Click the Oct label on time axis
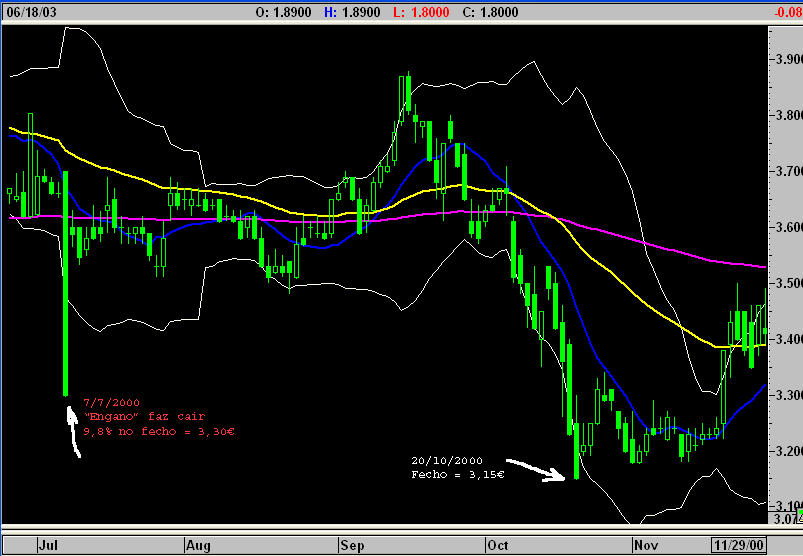The image size is (803, 556). pos(498,545)
